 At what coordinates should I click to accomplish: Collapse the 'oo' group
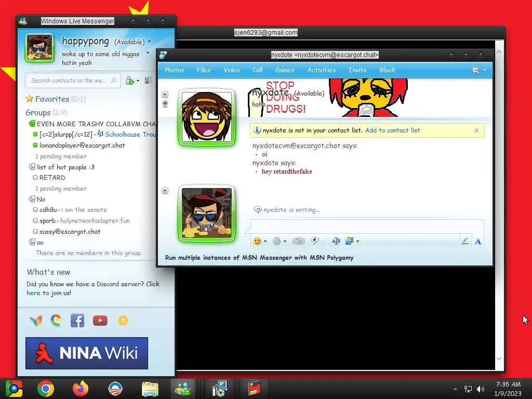point(32,242)
